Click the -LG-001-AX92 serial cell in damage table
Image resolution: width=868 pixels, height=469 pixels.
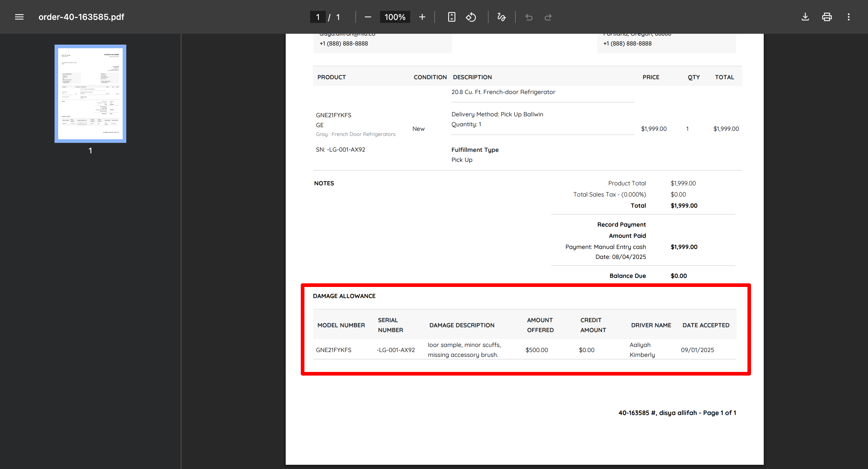tap(396, 350)
